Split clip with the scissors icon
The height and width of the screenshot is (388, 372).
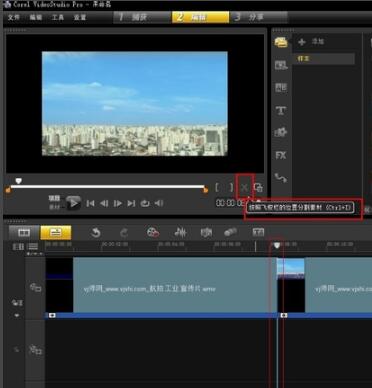[245, 188]
